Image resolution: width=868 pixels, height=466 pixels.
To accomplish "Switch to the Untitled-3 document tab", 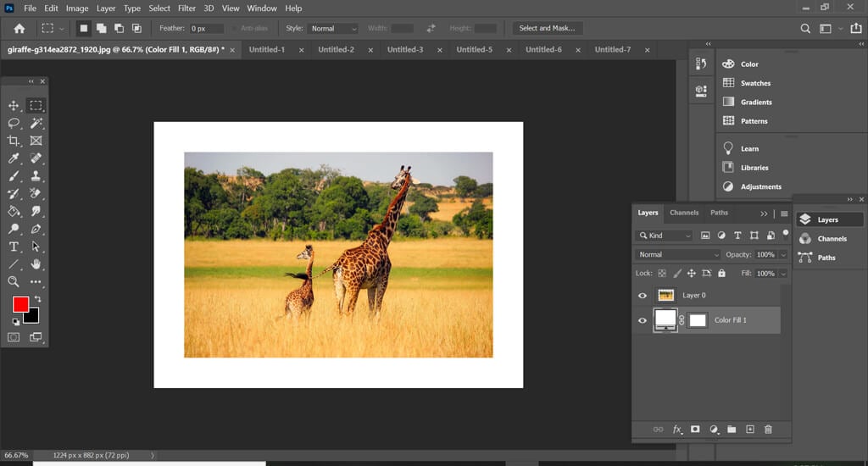I will point(405,49).
